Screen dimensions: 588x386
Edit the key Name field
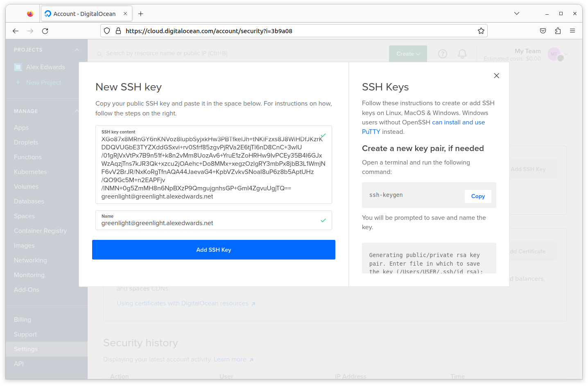tap(209, 223)
